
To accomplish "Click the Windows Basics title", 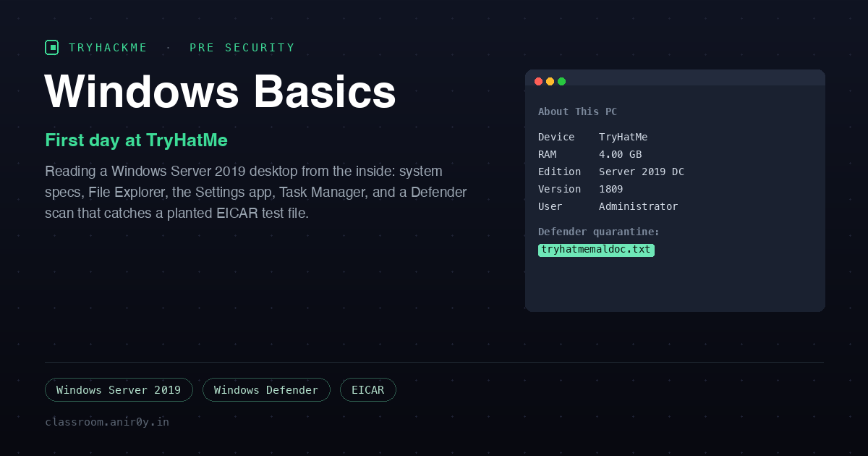I will click(x=221, y=92).
